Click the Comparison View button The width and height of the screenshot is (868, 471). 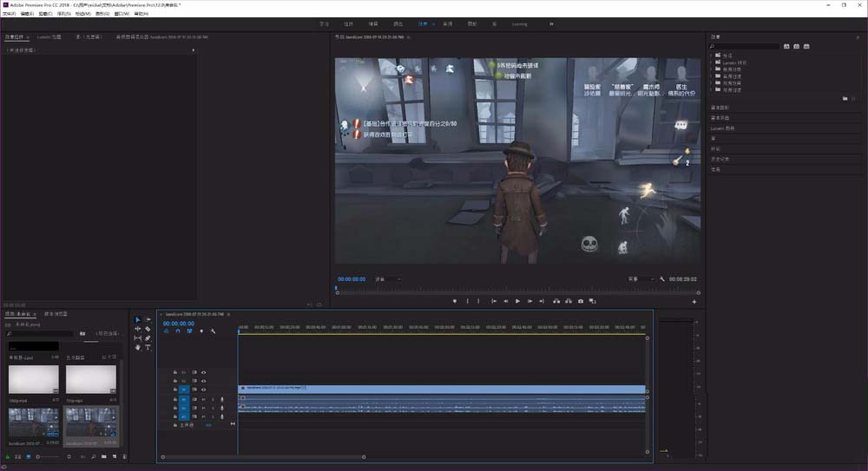pyautogui.click(x=592, y=301)
